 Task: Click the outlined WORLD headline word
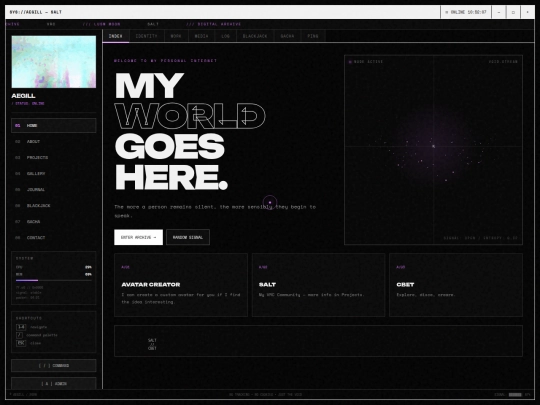(x=190, y=116)
